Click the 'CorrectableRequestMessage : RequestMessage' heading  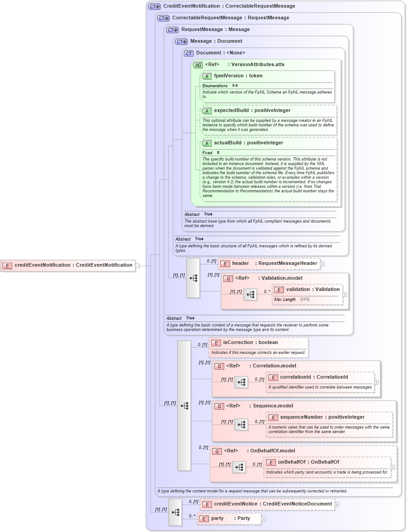pos(231,18)
